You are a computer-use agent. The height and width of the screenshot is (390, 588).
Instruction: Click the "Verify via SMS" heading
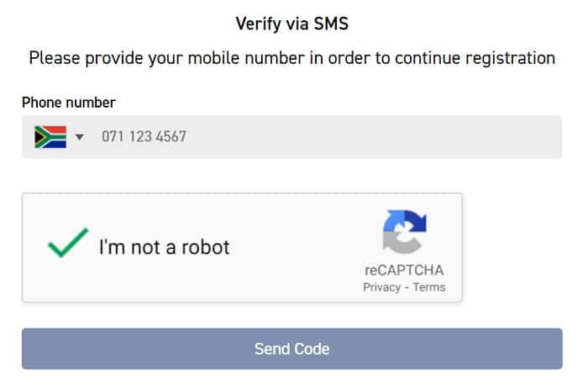(x=291, y=24)
